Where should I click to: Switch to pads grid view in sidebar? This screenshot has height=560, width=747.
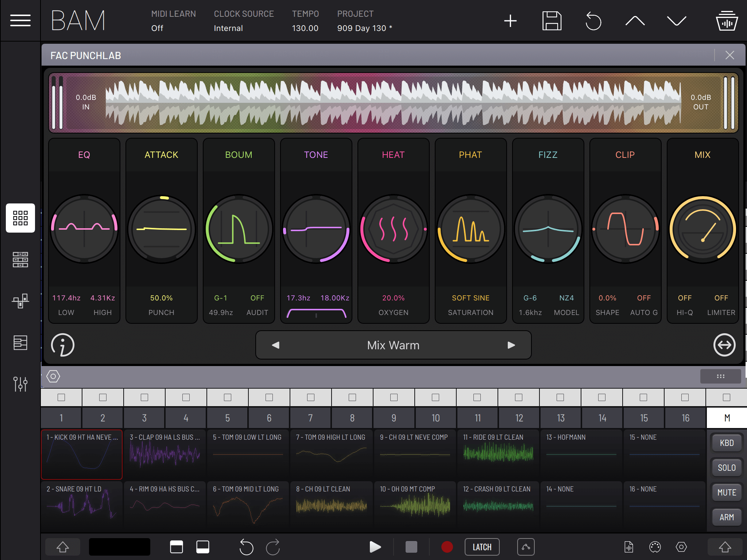(x=20, y=218)
